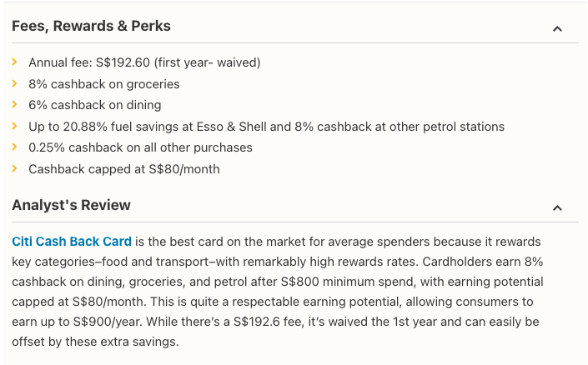
Task: Click the Cashback capped at S$80/month line
Action: (123, 169)
